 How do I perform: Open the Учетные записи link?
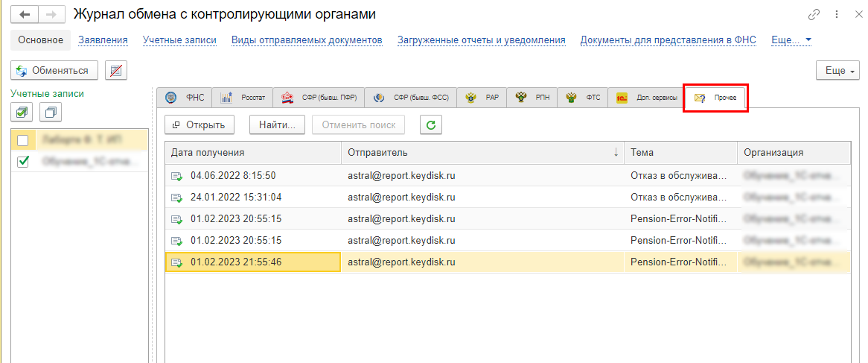179,40
